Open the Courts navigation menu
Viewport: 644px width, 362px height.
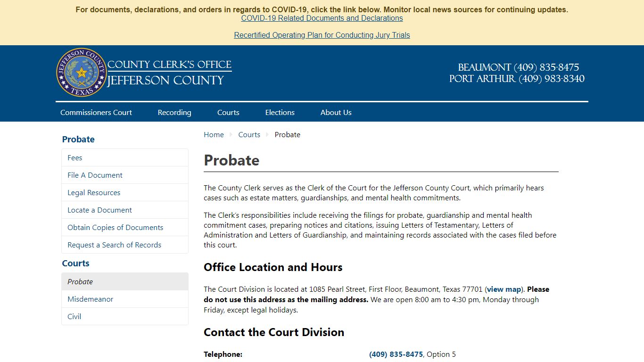228,112
